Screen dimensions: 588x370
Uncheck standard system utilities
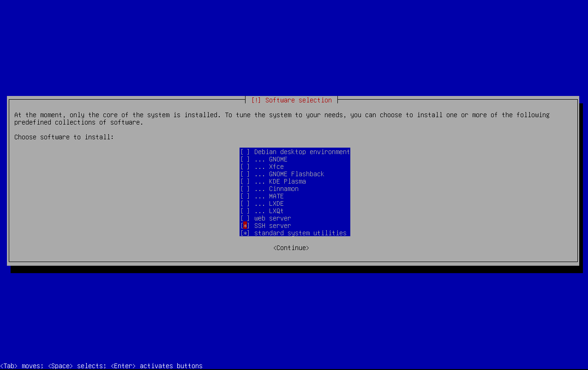[245, 233]
